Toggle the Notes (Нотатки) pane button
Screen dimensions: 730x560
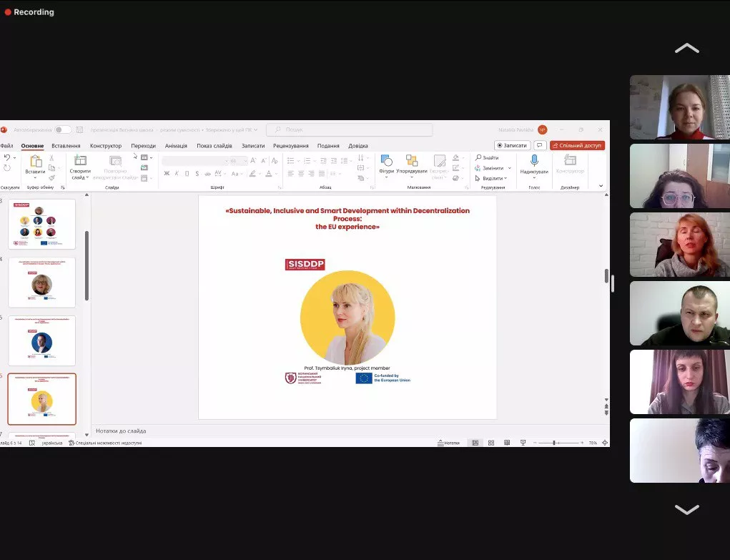[x=448, y=443]
